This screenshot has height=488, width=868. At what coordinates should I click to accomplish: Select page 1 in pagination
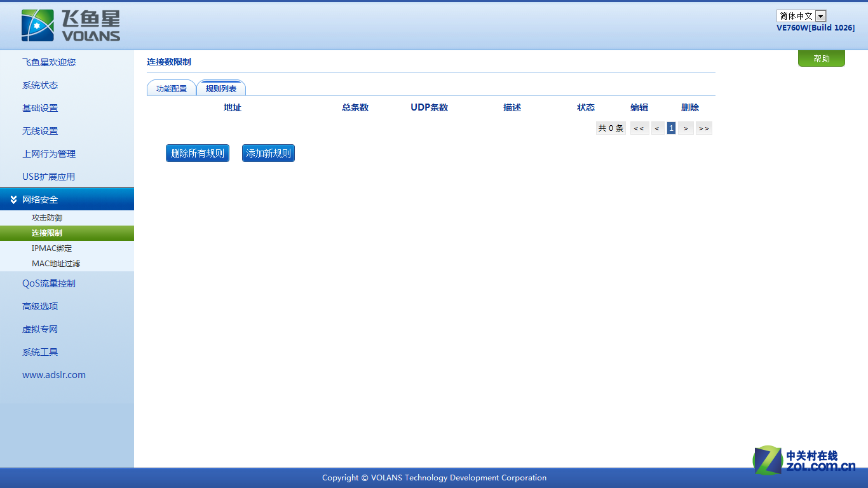[671, 128]
